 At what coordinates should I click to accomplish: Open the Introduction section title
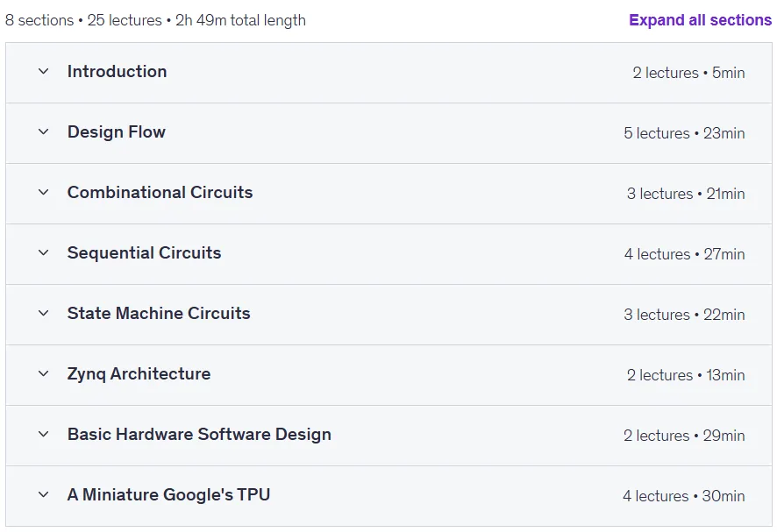117,71
